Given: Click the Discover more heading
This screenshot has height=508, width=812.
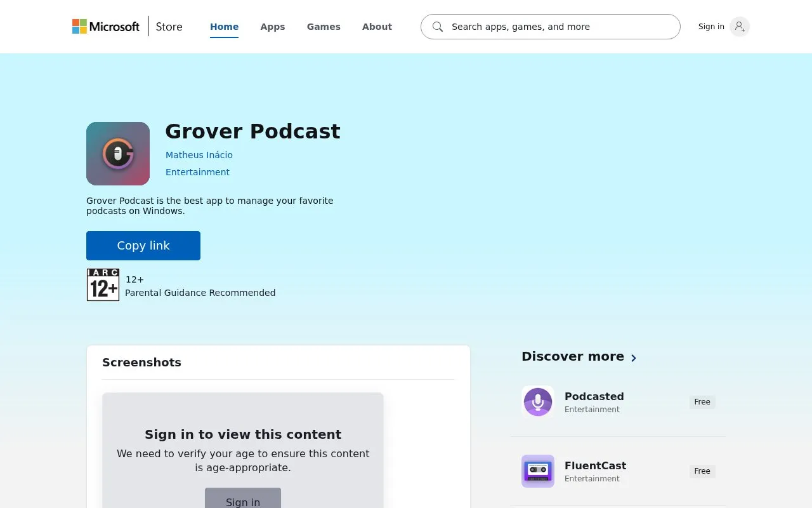Looking at the screenshot, I should [x=573, y=356].
